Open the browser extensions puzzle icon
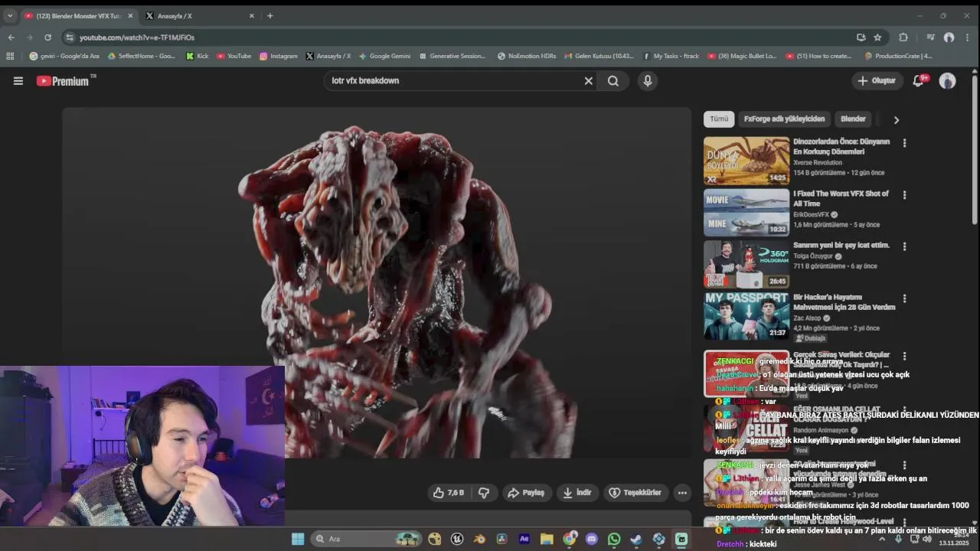This screenshot has width=980, height=551. (x=903, y=37)
